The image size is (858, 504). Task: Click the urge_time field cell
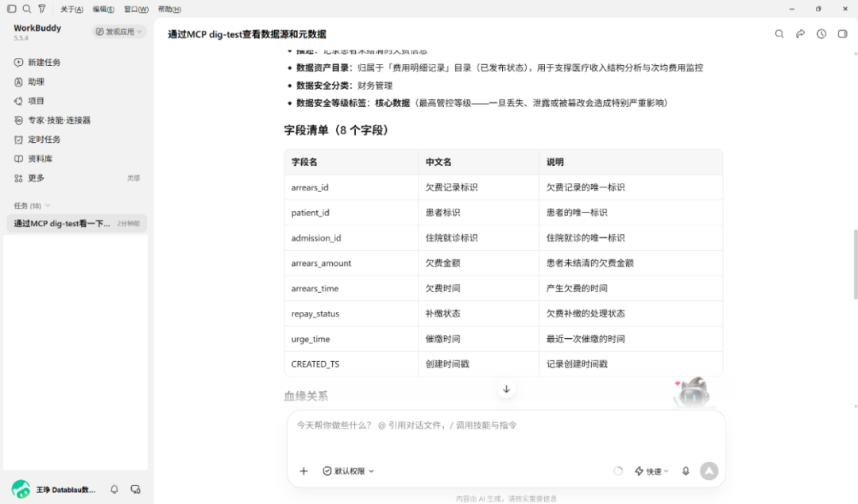[351, 339]
